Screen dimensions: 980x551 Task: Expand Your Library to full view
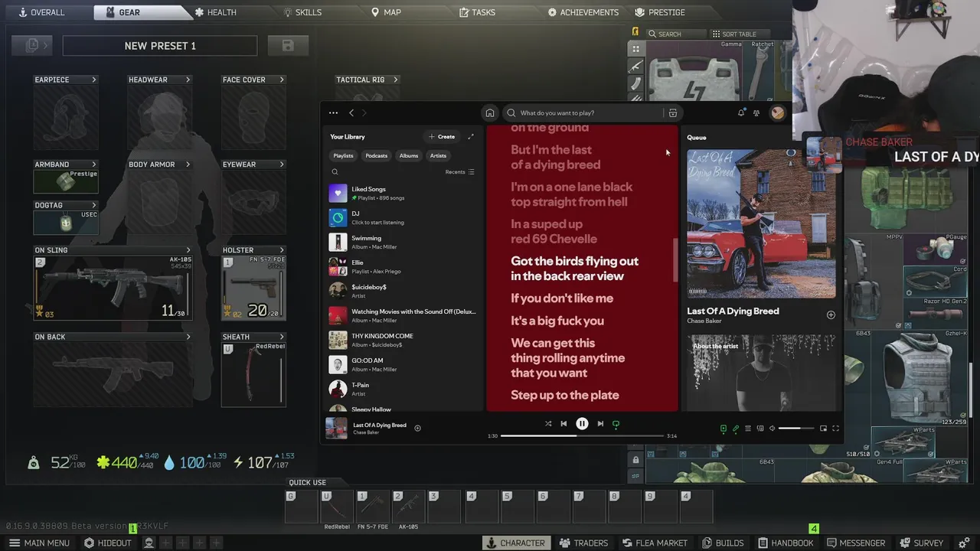click(471, 137)
